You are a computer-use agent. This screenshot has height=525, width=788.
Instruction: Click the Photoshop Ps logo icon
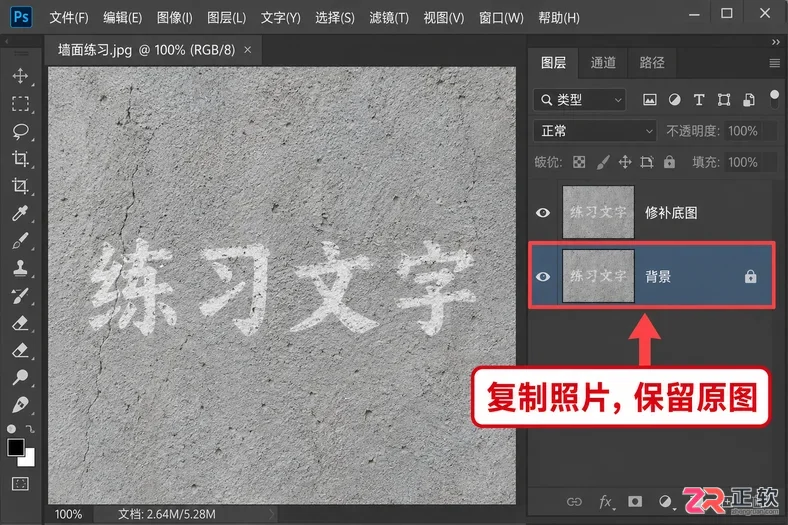[x=21, y=17]
